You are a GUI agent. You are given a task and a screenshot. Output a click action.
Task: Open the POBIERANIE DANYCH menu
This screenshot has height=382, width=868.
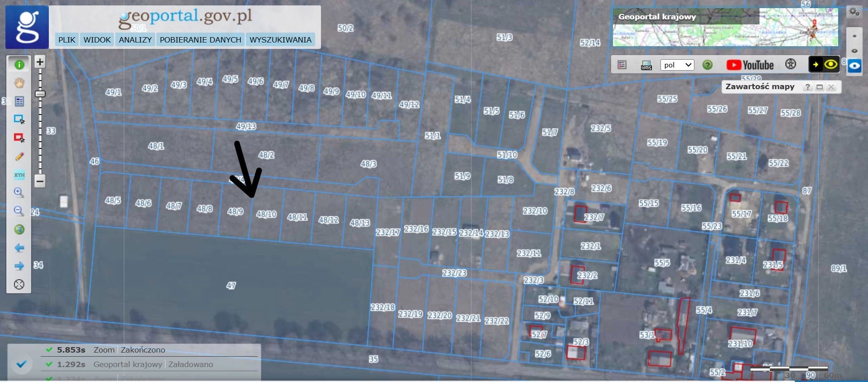click(200, 40)
